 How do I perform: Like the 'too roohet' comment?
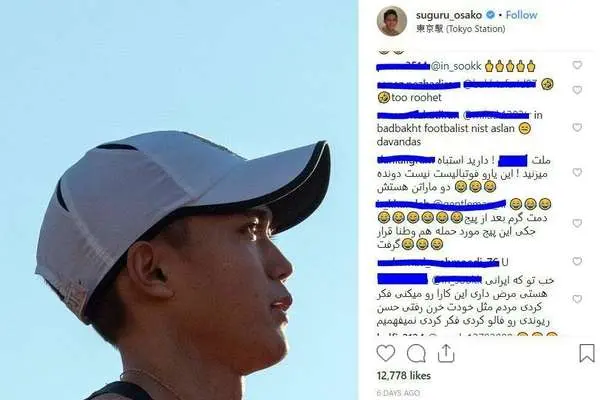(x=577, y=90)
